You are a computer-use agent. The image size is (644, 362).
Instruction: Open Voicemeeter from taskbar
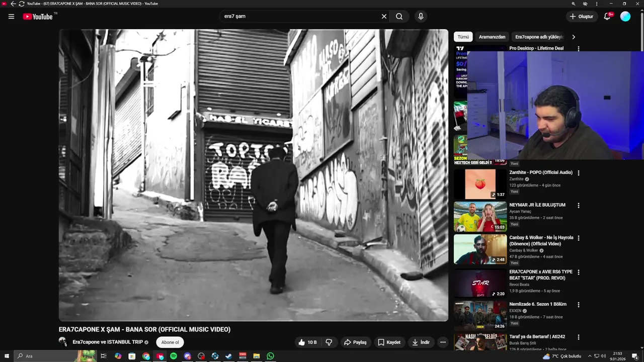point(243,356)
